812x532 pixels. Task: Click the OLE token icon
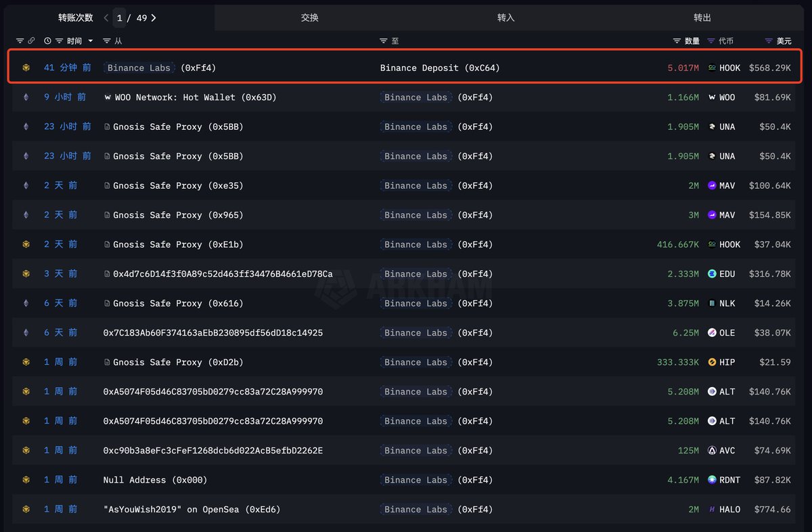point(712,333)
